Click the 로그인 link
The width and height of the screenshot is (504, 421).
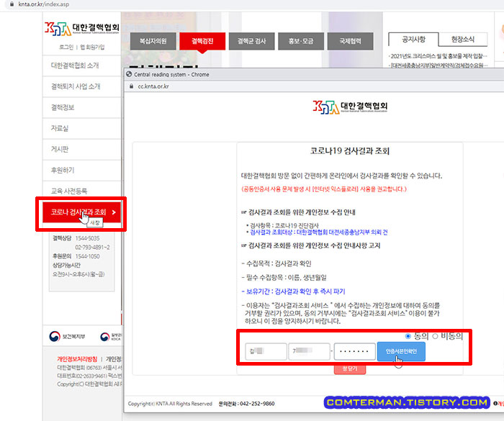coord(66,47)
